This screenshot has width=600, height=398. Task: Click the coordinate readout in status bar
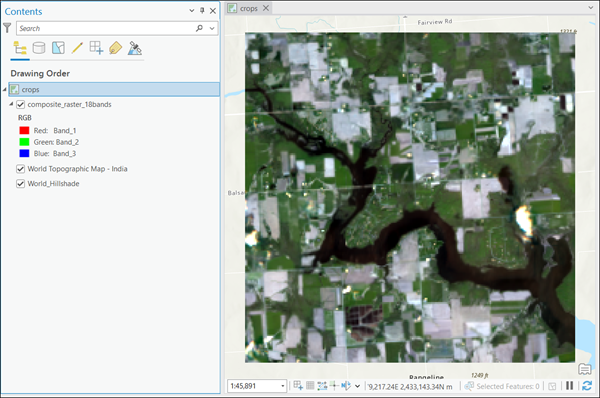(410, 387)
